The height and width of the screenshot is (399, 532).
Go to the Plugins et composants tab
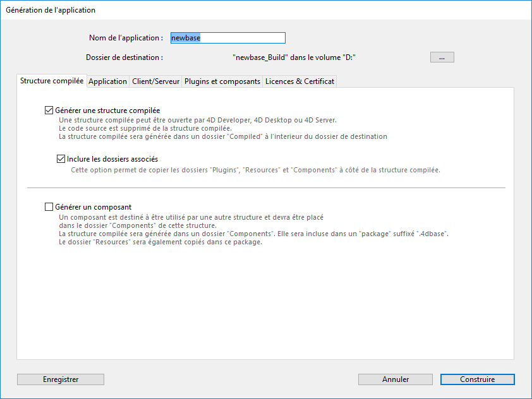pos(222,81)
